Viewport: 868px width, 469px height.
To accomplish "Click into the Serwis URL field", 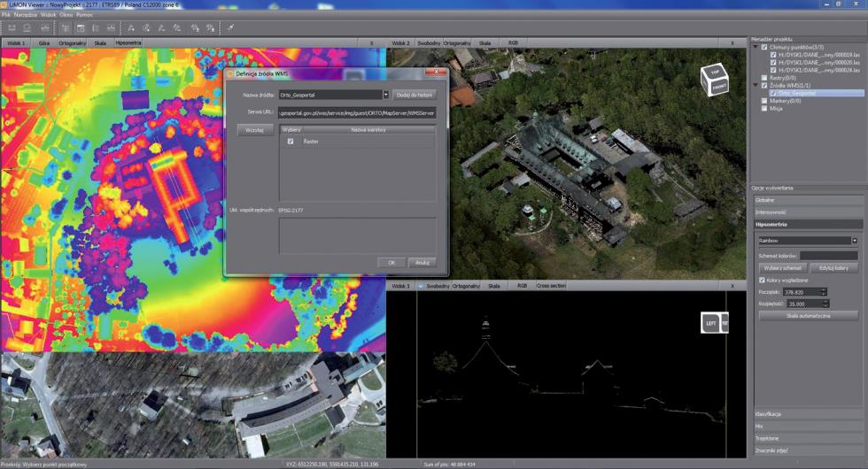I will point(357,113).
